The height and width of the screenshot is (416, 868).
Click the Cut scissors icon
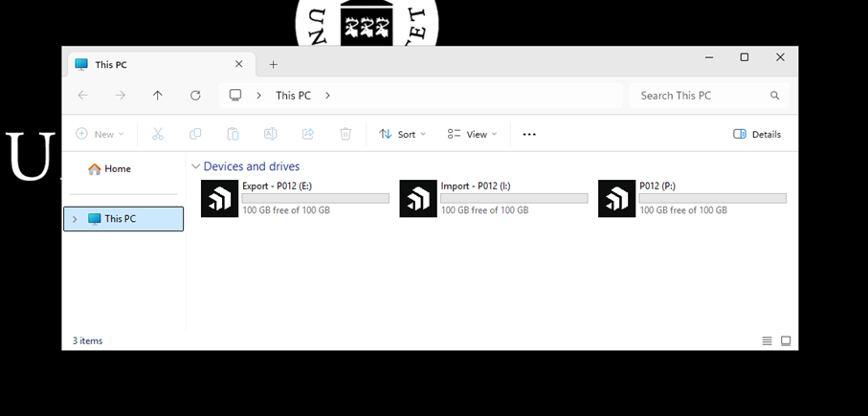click(158, 134)
